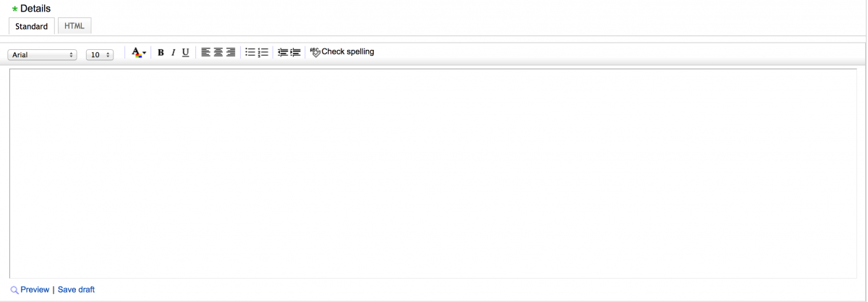Image resolution: width=868 pixels, height=302 pixels.
Task: Align text to the left
Action: (x=206, y=53)
